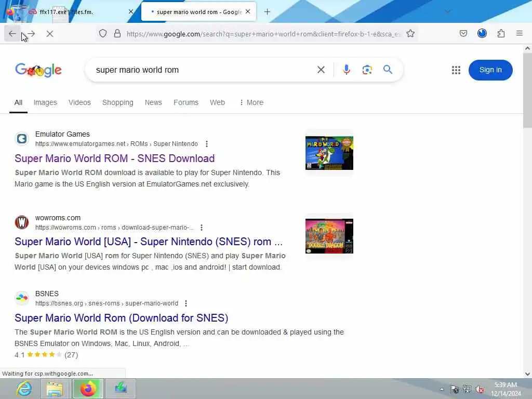
Task: Show hidden system tray icons arrow
Action: (x=442, y=389)
